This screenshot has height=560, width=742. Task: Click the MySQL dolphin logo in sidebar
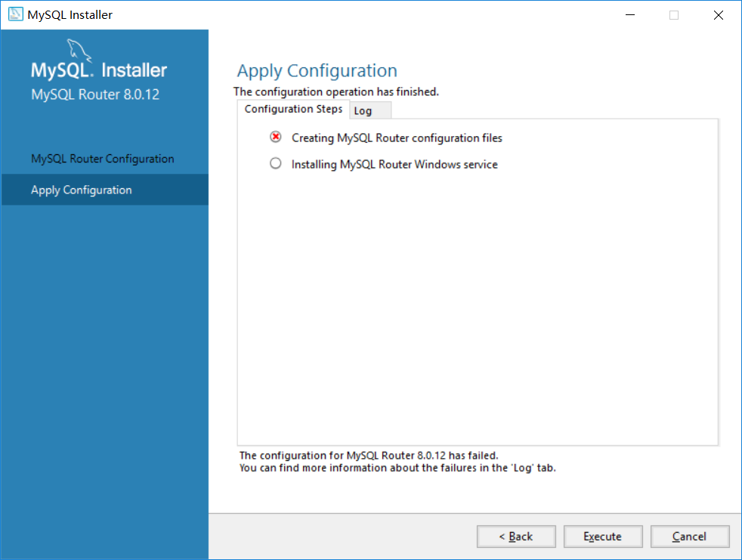click(x=79, y=51)
